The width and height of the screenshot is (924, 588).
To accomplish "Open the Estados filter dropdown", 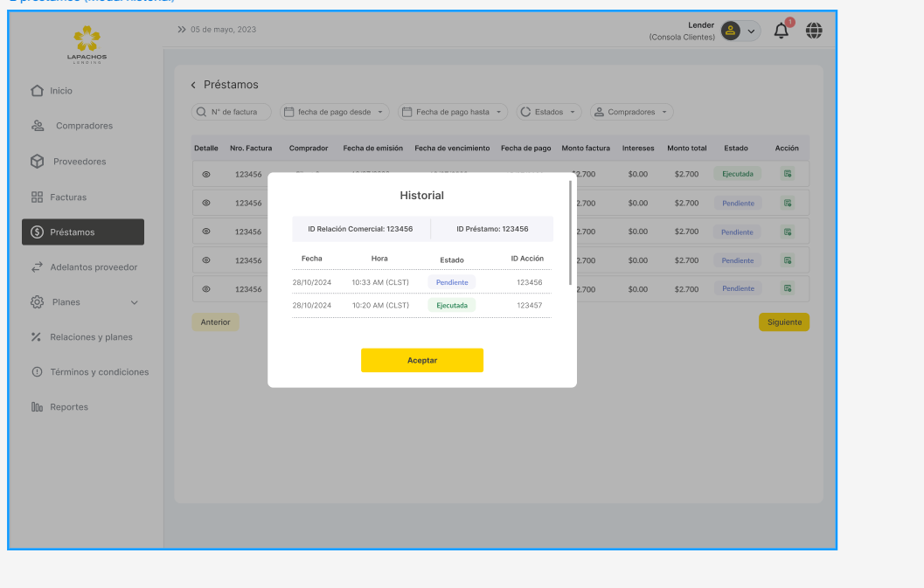I will (x=549, y=112).
